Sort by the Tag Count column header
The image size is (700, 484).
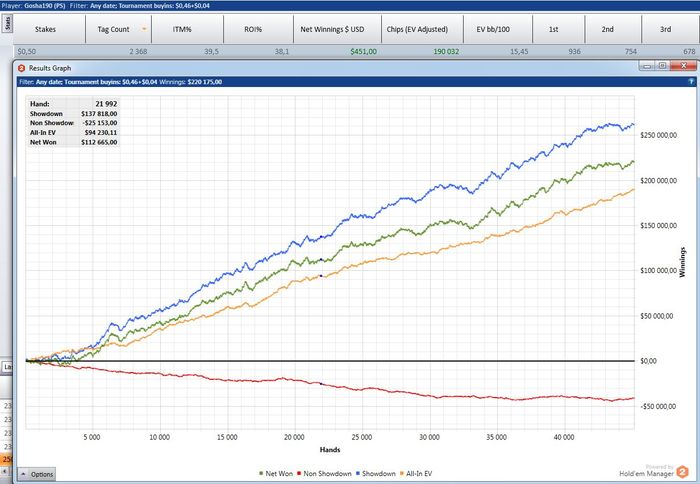[x=118, y=29]
